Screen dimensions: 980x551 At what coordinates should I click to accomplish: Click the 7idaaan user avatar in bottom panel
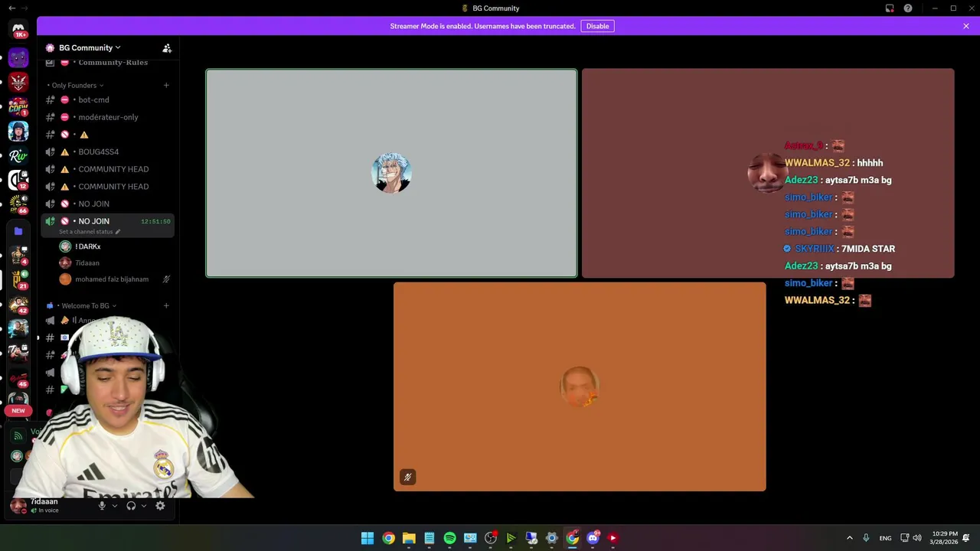[x=18, y=505]
